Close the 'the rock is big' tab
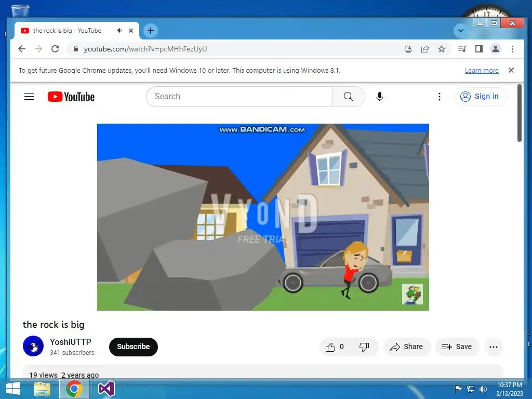 (x=131, y=31)
